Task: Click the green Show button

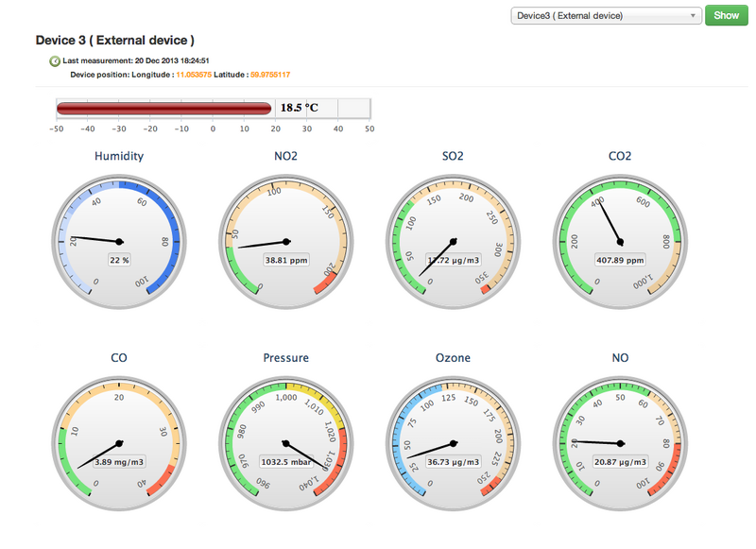Action: 726,15
